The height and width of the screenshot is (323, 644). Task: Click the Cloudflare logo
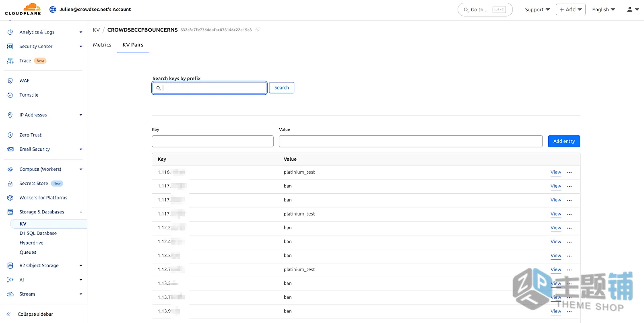click(x=23, y=9)
